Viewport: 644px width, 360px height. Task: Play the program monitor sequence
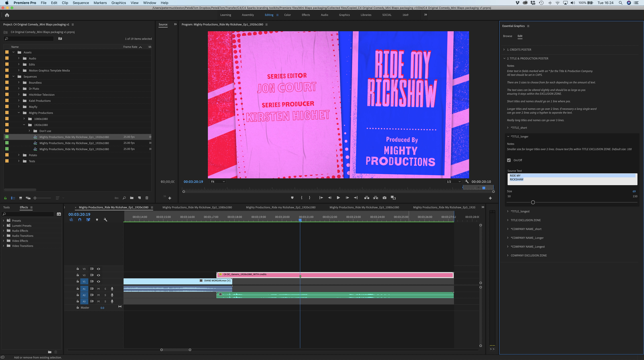click(338, 198)
